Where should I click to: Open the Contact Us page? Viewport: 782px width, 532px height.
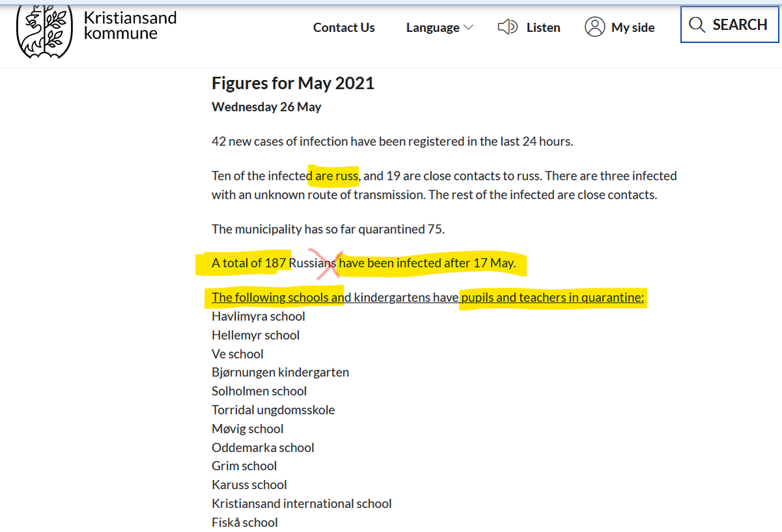[344, 27]
